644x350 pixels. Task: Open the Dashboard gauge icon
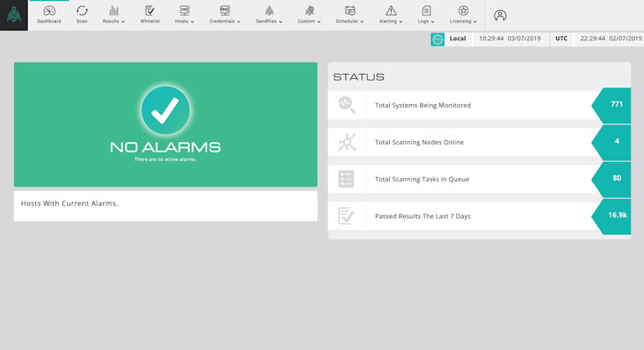[x=49, y=11]
